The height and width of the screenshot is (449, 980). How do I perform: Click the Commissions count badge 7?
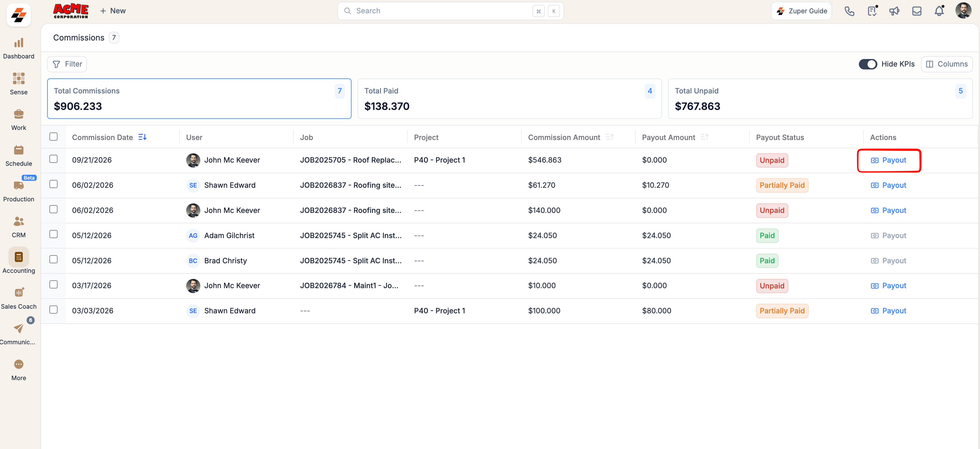[114, 38]
